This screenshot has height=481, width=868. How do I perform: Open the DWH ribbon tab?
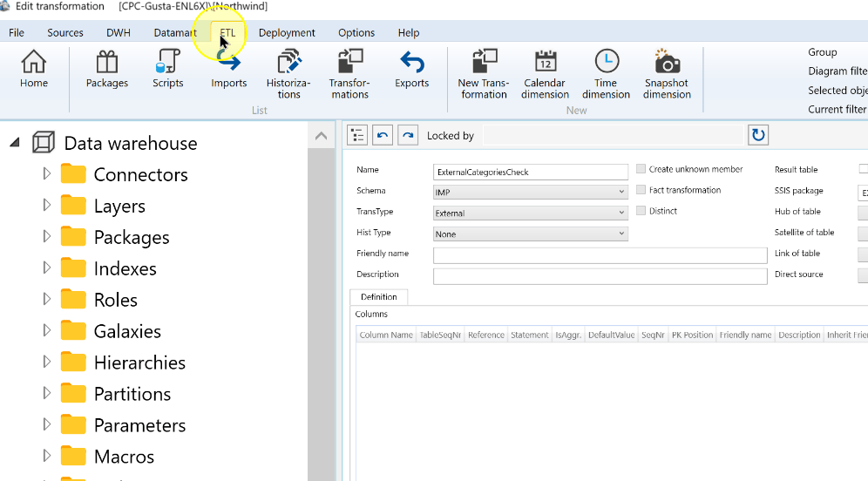pyautogui.click(x=119, y=32)
